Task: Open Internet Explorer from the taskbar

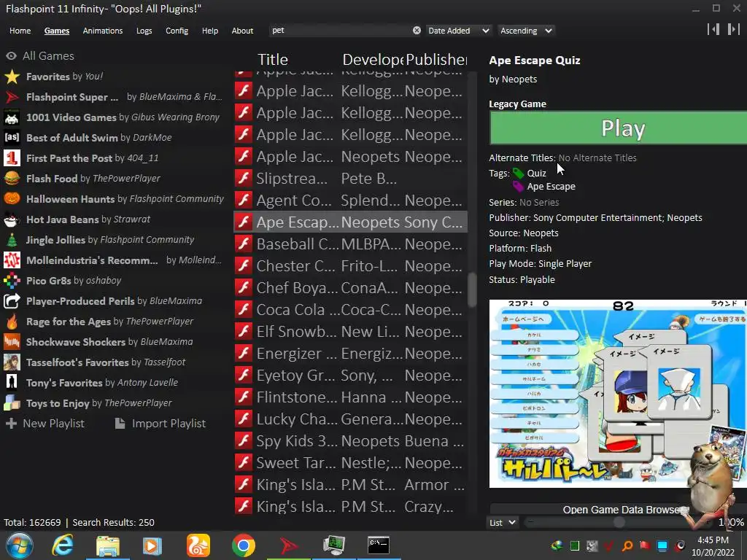Action: [63, 545]
